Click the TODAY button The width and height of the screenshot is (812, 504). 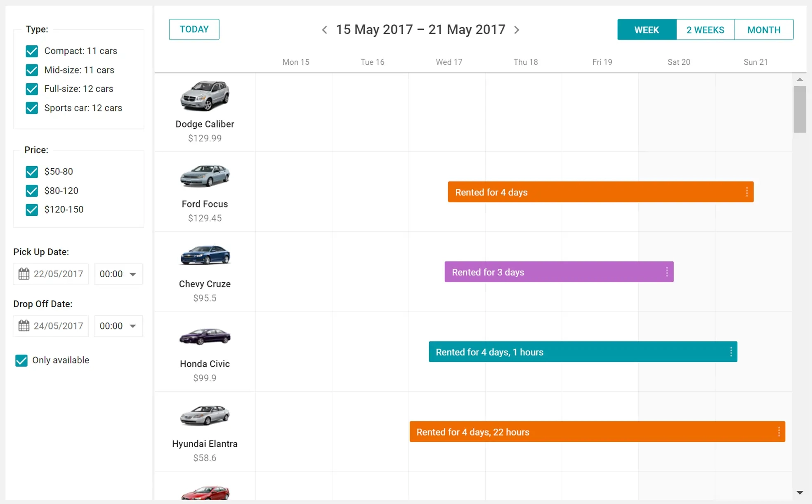pos(194,29)
